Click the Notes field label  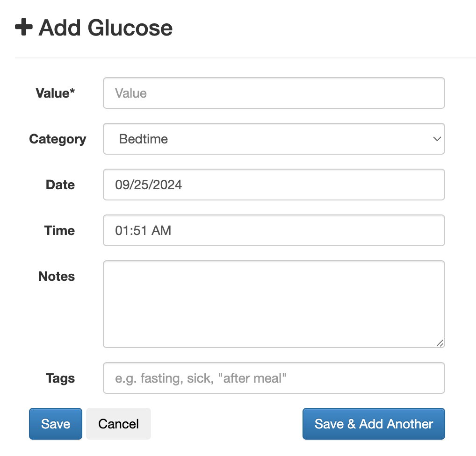[x=57, y=276]
